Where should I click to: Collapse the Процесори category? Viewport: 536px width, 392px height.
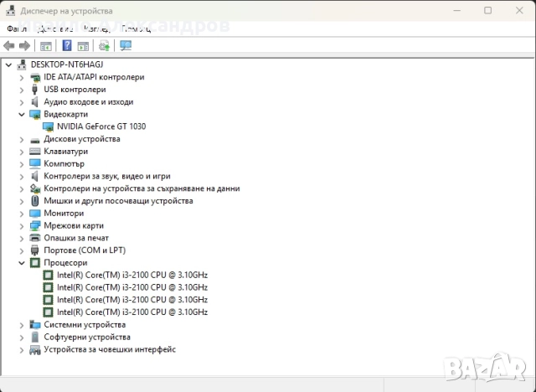[22, 263]
